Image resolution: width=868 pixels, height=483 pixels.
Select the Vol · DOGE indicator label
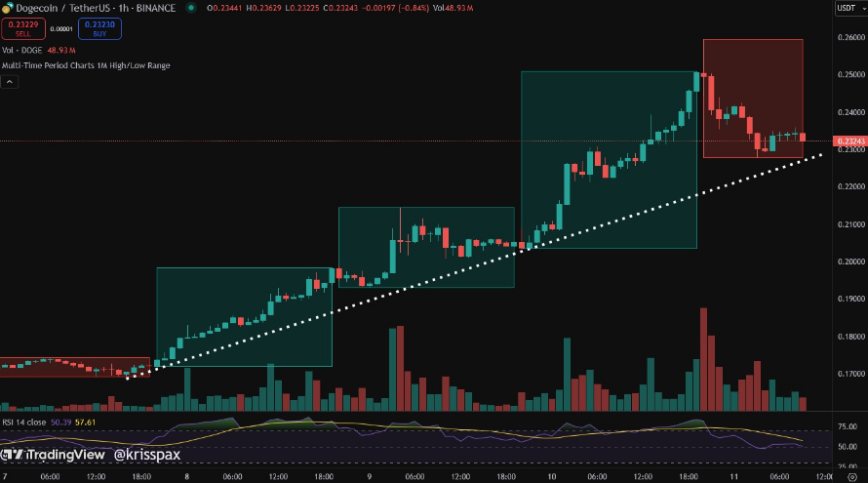(x=23, y=50)
